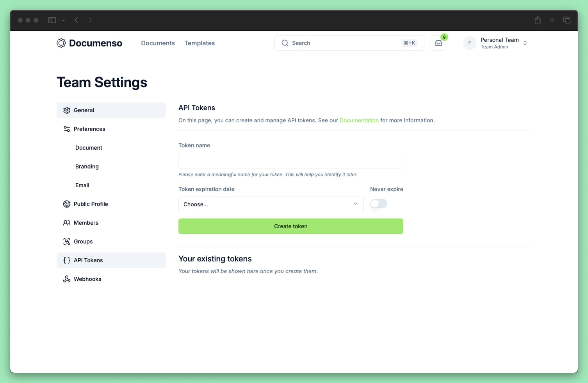Open Email settings from sidebar
The image size is (588, 383).
pos(82,185)
